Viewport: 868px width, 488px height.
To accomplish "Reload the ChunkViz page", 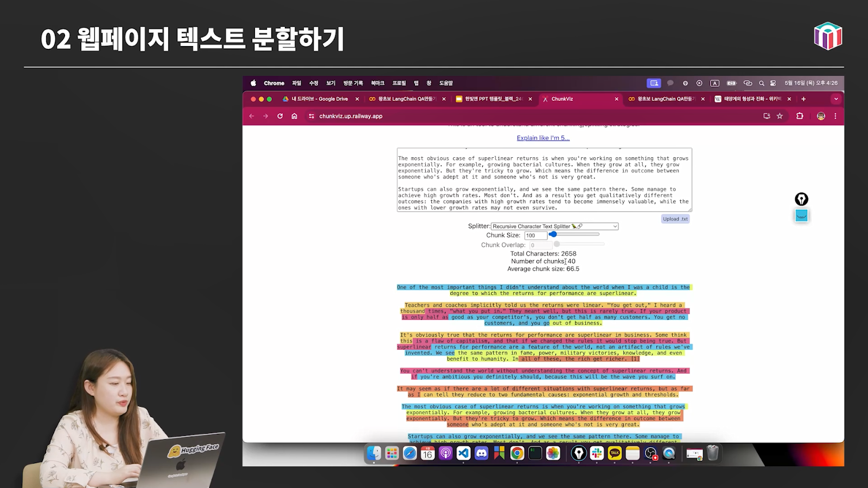I will pyautogui.click(x=280, y=116).
